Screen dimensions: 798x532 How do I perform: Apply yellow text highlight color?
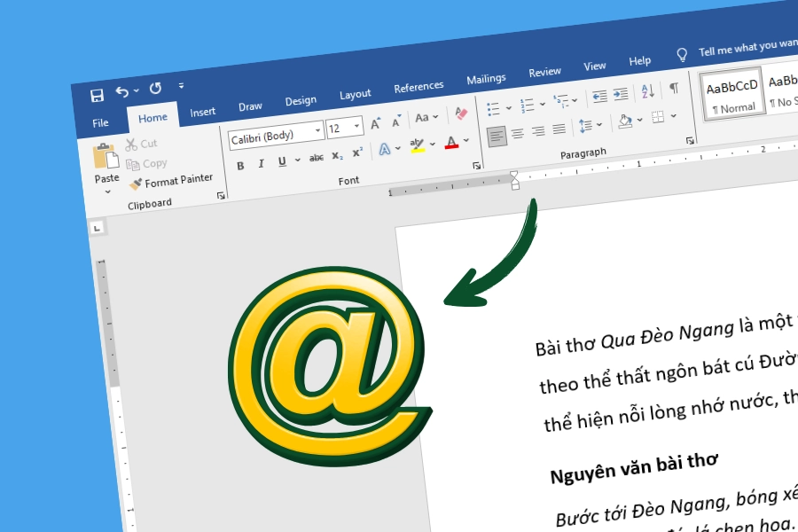tap(418, 145)
